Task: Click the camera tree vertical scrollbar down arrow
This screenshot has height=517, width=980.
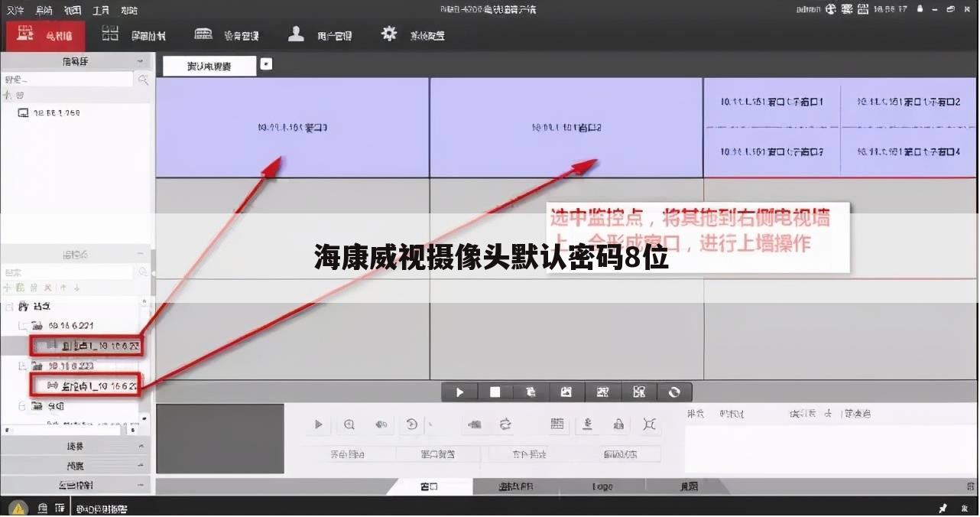Action: point(145,418)
